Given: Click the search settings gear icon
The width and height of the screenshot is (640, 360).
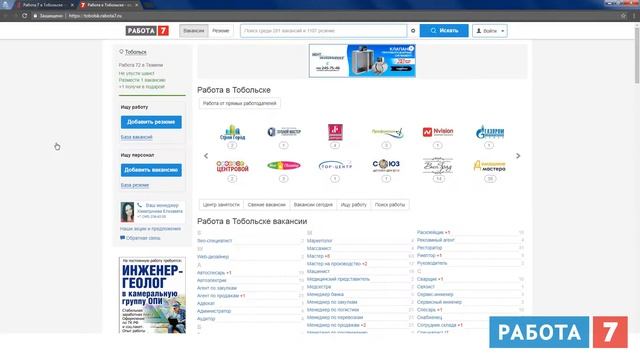Looking at the screenshot, I should tap(413, 31).
